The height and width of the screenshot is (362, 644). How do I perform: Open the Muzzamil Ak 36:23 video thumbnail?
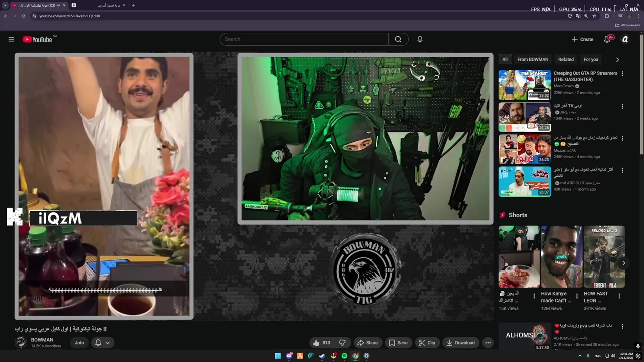tap(525, 149)
